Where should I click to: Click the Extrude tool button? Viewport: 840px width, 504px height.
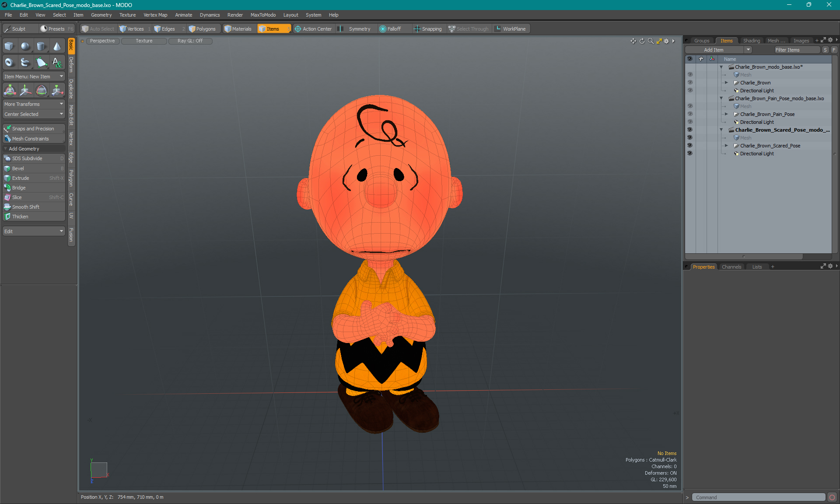tap(34, 178)
